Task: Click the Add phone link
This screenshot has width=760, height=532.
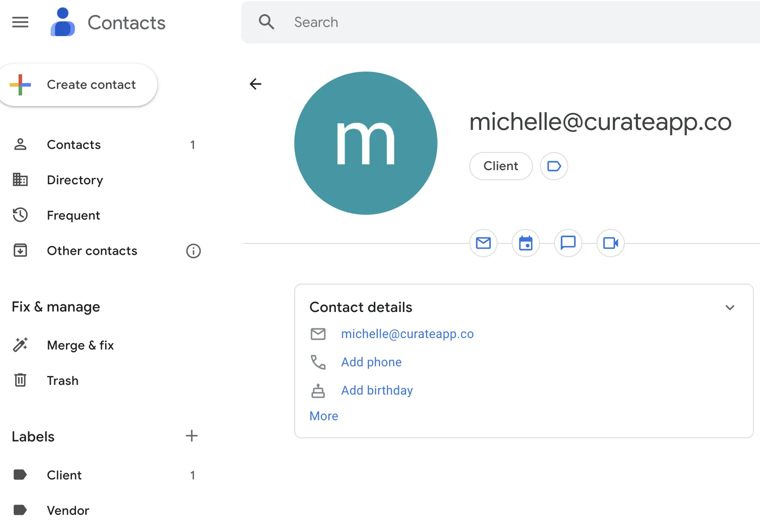Action: point(371,362)
